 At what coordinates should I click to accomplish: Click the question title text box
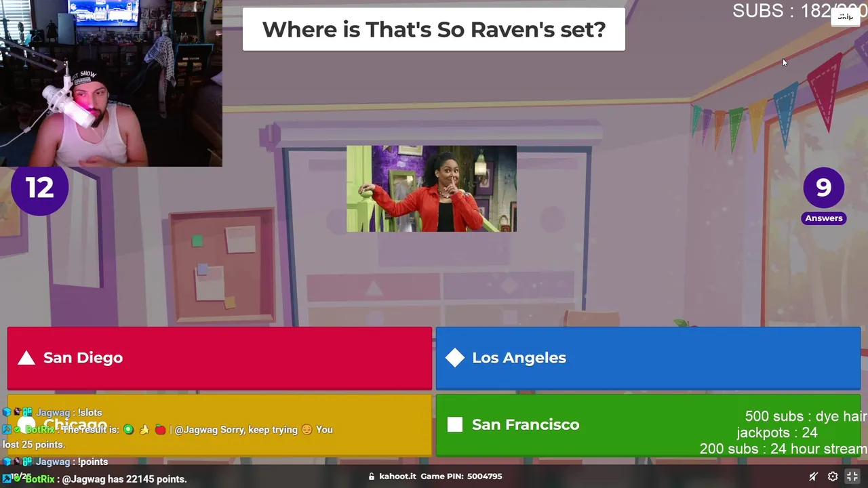pos(433,29)
